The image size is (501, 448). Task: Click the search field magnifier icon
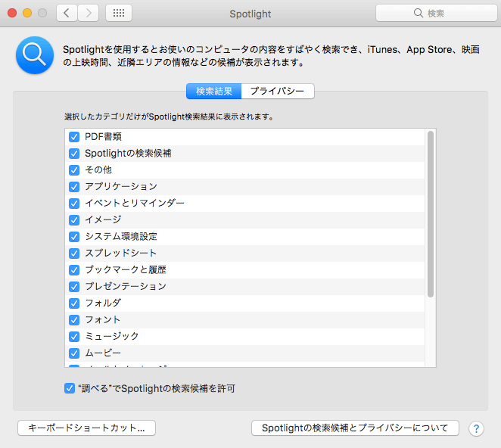click(x=418, y=13)
